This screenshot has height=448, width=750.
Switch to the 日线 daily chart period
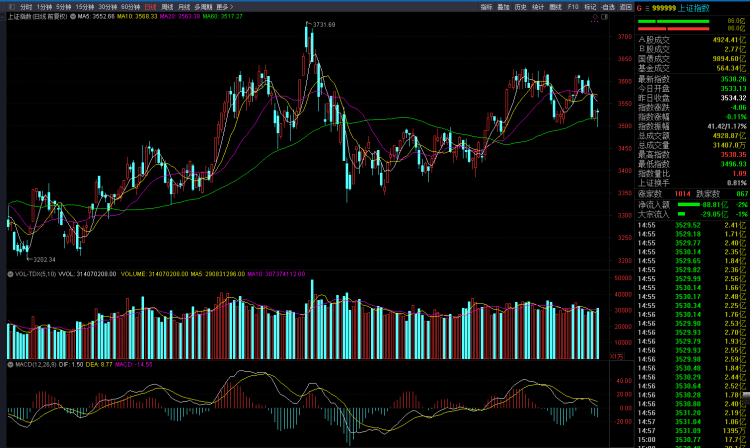click(150, 6)
